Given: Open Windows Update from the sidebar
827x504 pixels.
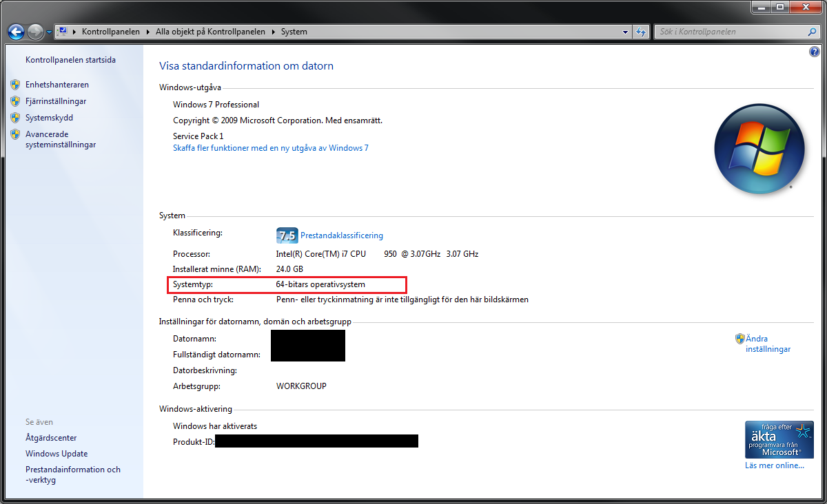Looking at the screenshot, I should tap(57, 454).
